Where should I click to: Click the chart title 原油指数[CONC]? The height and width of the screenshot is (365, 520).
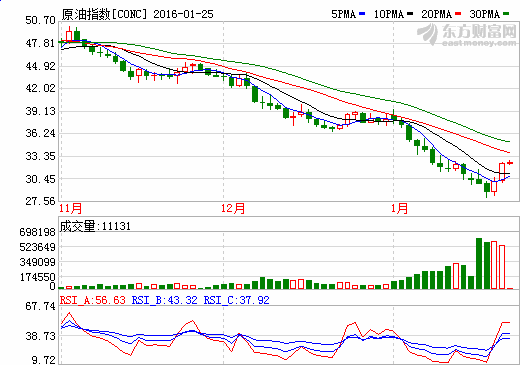(104, 14)
